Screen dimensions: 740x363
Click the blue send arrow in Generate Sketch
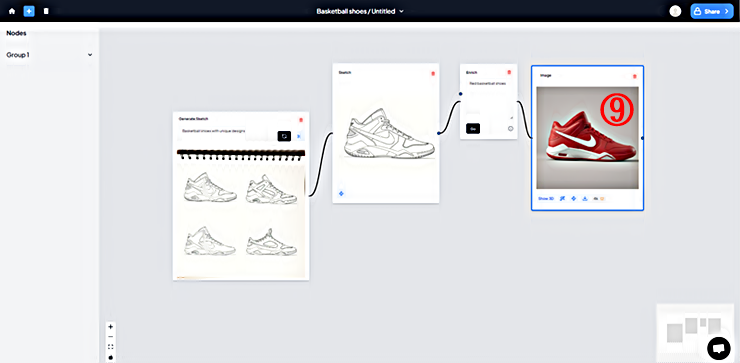pyautogui.click(x=298, y=136)
